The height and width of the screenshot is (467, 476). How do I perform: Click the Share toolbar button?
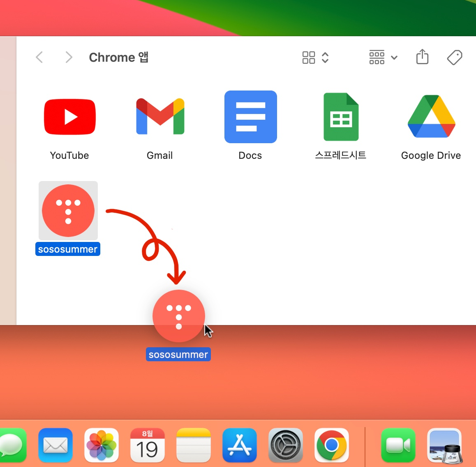(422, 57)
